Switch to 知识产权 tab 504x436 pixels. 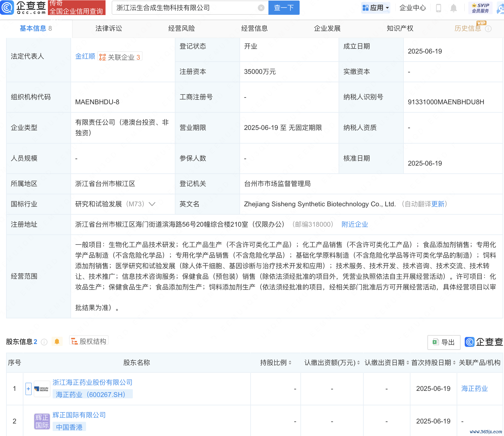point(400,28)
